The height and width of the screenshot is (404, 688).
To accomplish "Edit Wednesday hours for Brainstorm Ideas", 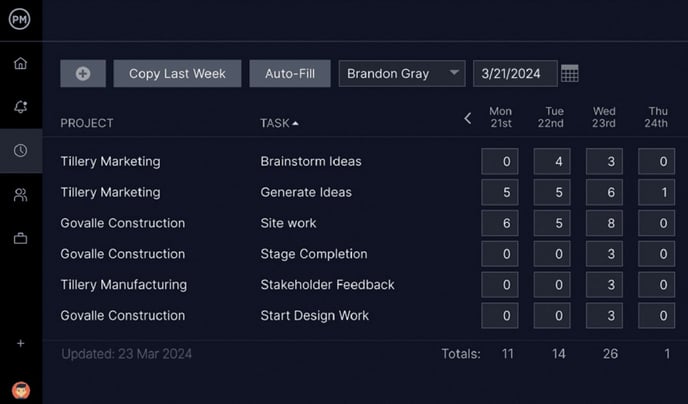I will [x=604, y=161].
